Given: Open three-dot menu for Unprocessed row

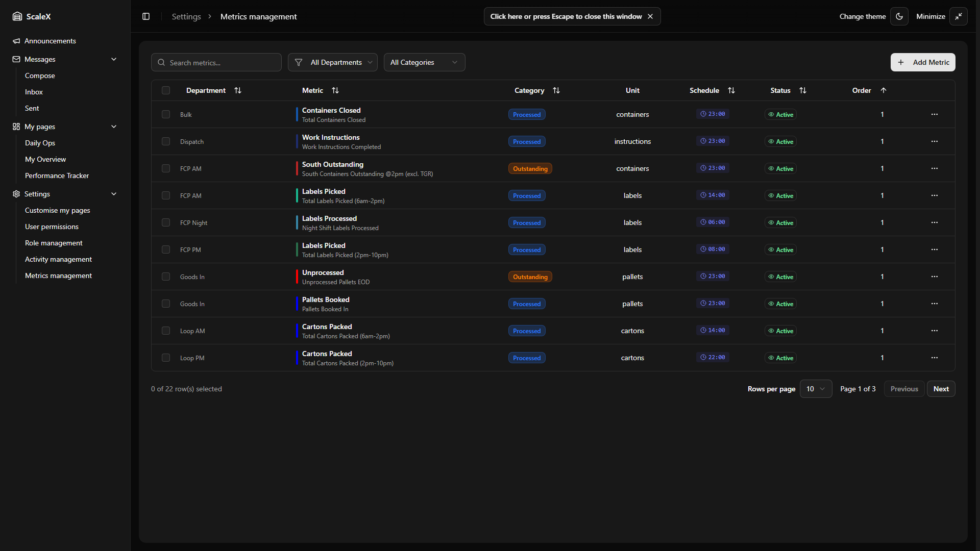Looking at the screenshot, I should 934,277.
